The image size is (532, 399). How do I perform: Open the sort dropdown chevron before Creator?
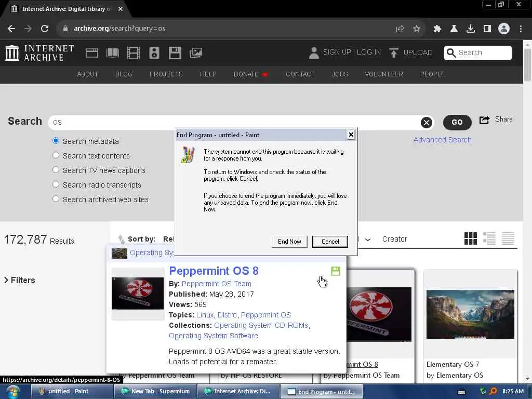(x=367, y=240)
